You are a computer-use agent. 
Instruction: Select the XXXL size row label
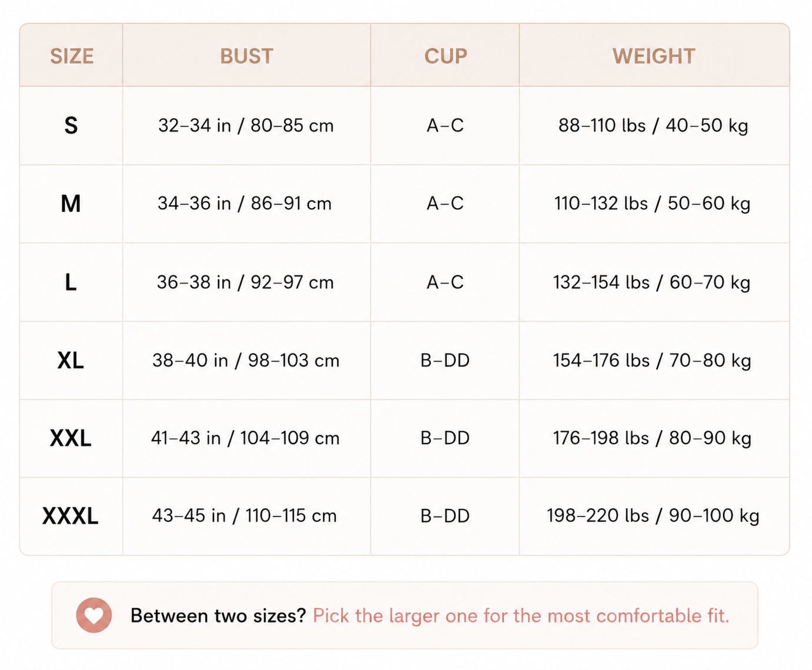(x=71, y=516)
